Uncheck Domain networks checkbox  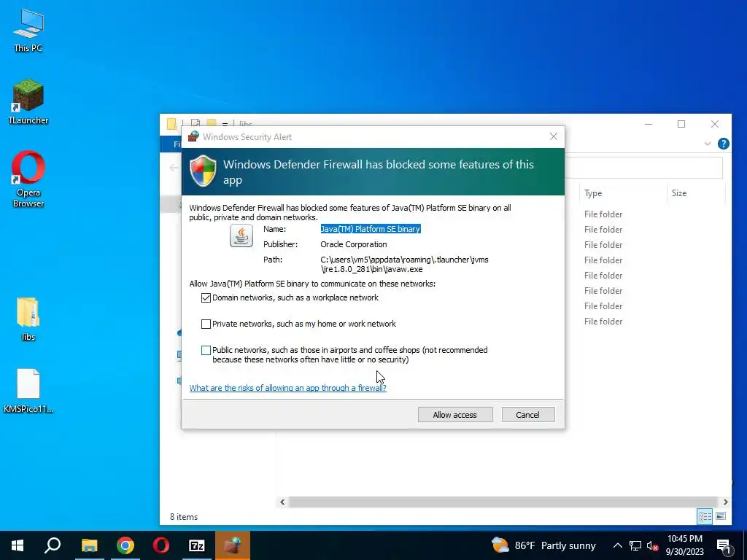[206, 297]
